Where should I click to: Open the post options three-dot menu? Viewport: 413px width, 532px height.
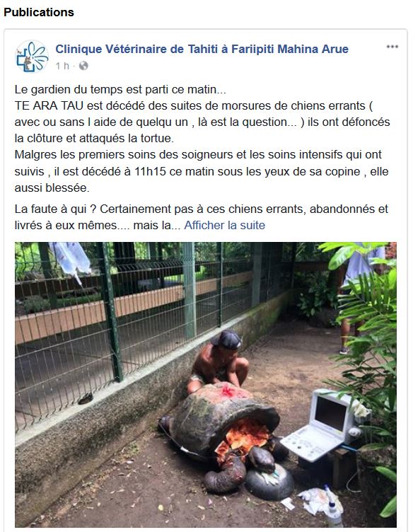point(392,47)
